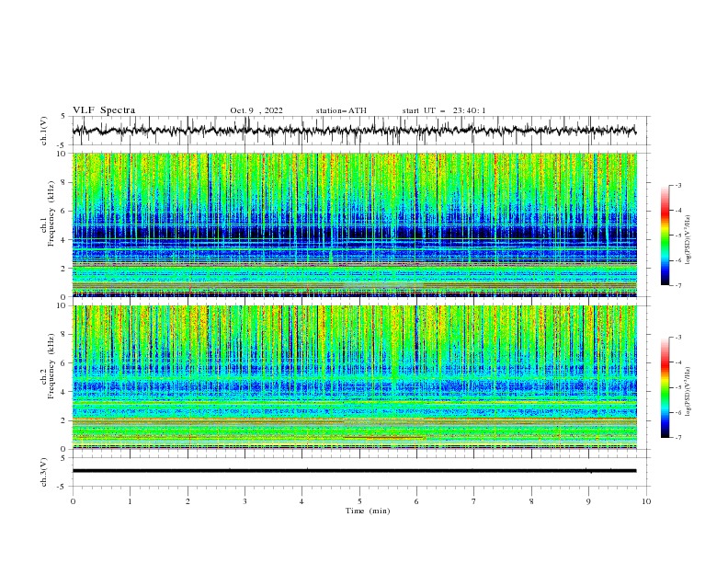
Task: Click the "-7" tick on ch.2 color bar
Action: pos(677,438)
